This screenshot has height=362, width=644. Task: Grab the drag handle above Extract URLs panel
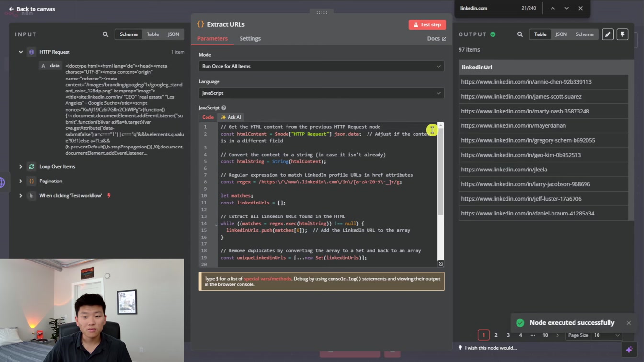tap(322, 12)
